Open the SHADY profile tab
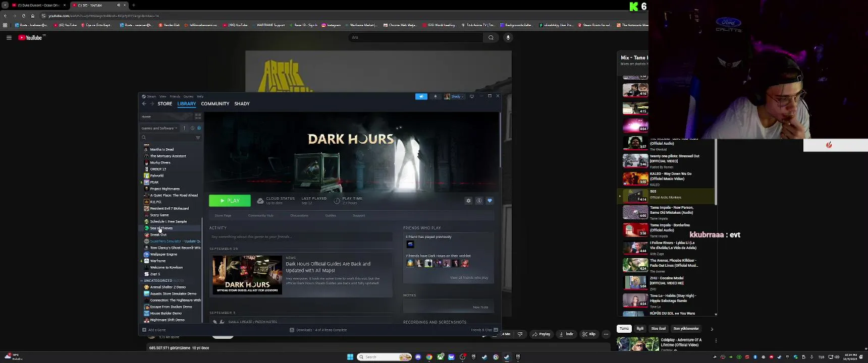Viewport: 868px width, 363px height. [242, 104]
